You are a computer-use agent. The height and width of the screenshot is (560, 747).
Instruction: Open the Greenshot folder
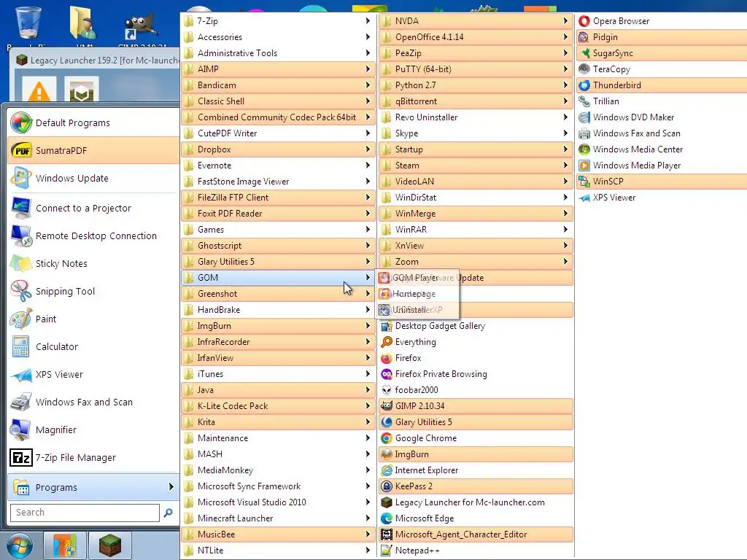point(278,294)
